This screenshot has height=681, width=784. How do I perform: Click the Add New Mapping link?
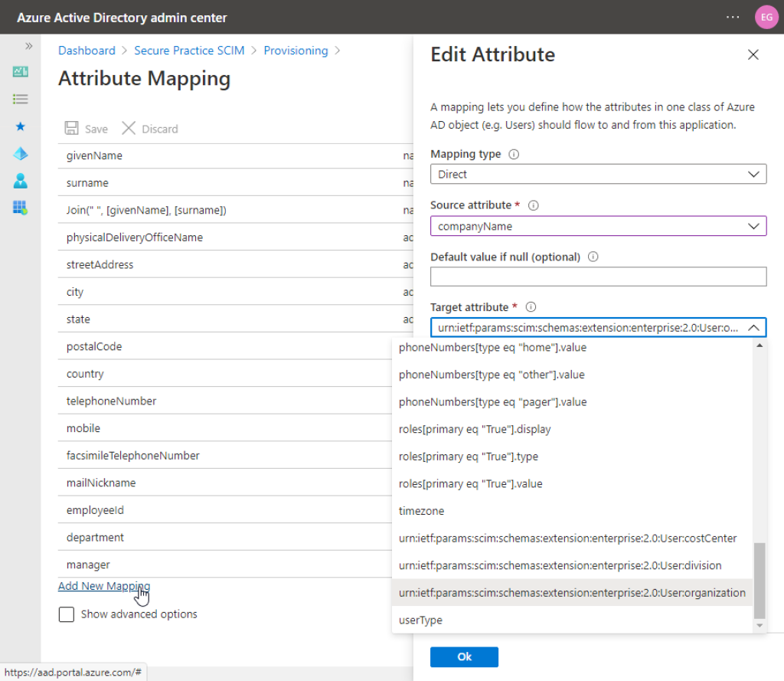click(103, 586)
